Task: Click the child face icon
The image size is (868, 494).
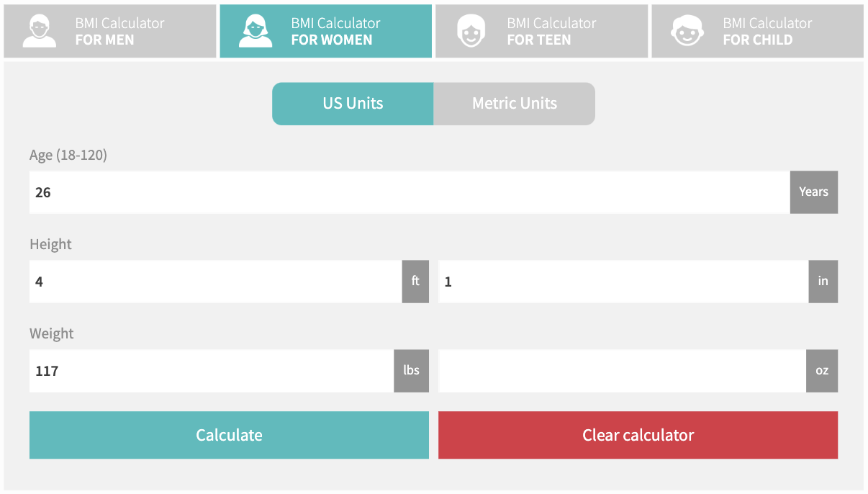Action: (687, 31)
